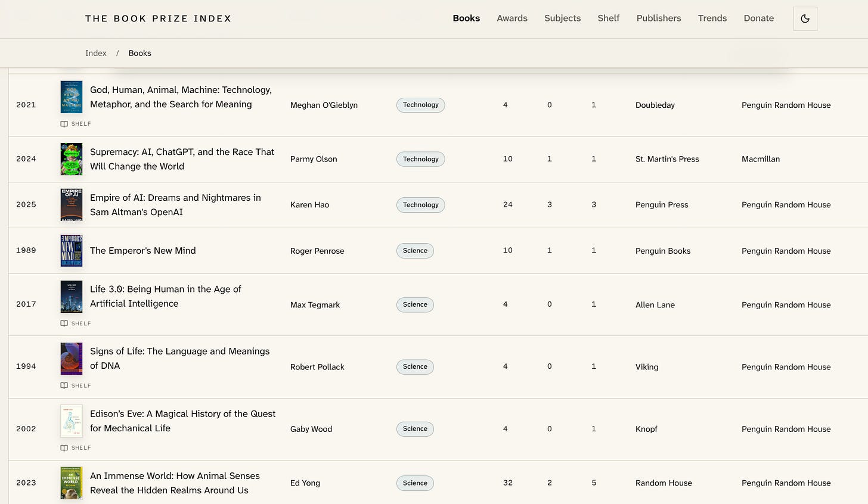Open Supremacy: AI, ChatGPT book title
This screenshot has width=868, height=504.
182,159
